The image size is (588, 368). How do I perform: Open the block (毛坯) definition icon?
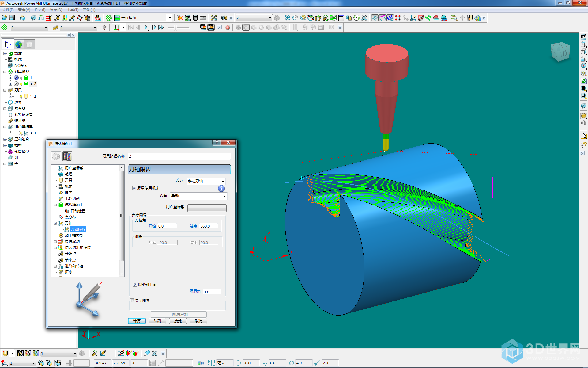tap(34, 18)
